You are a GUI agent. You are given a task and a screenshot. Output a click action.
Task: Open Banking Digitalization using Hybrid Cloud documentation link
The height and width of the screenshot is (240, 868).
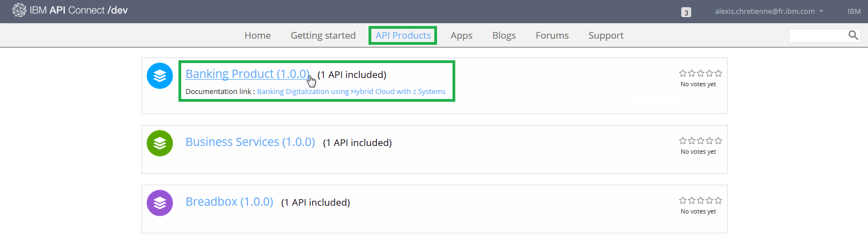tap(351, 92)
